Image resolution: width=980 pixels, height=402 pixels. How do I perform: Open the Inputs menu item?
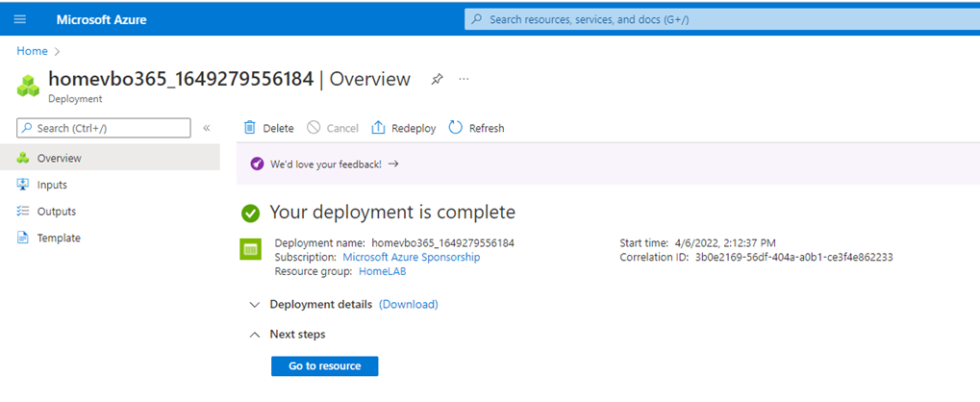52,185
